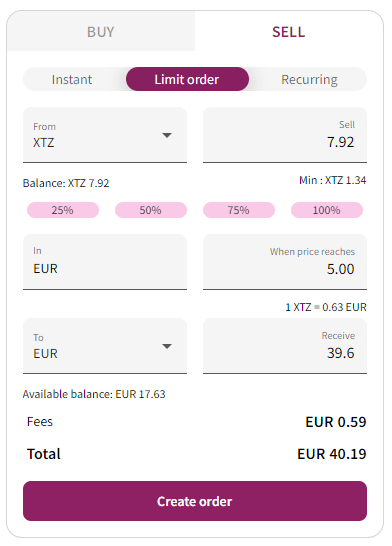Edit the Sell amount field showing 7.92

coord(285,135)
